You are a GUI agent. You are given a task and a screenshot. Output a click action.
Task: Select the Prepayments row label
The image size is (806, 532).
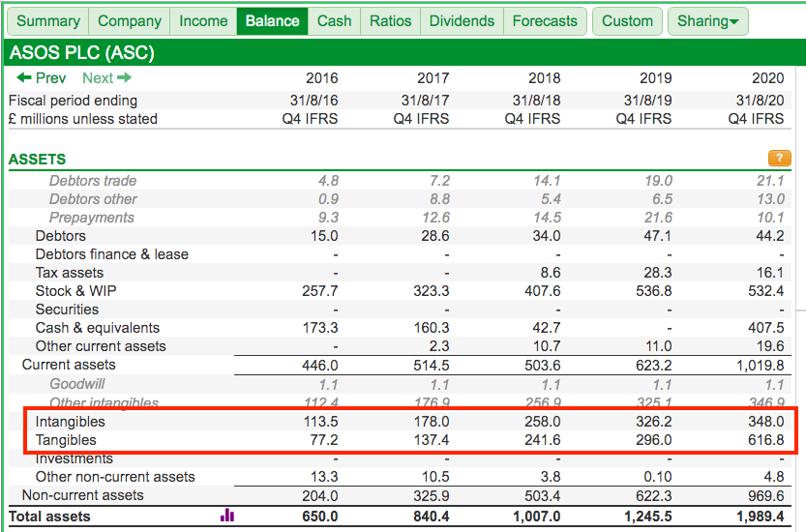tap(92, 218)
